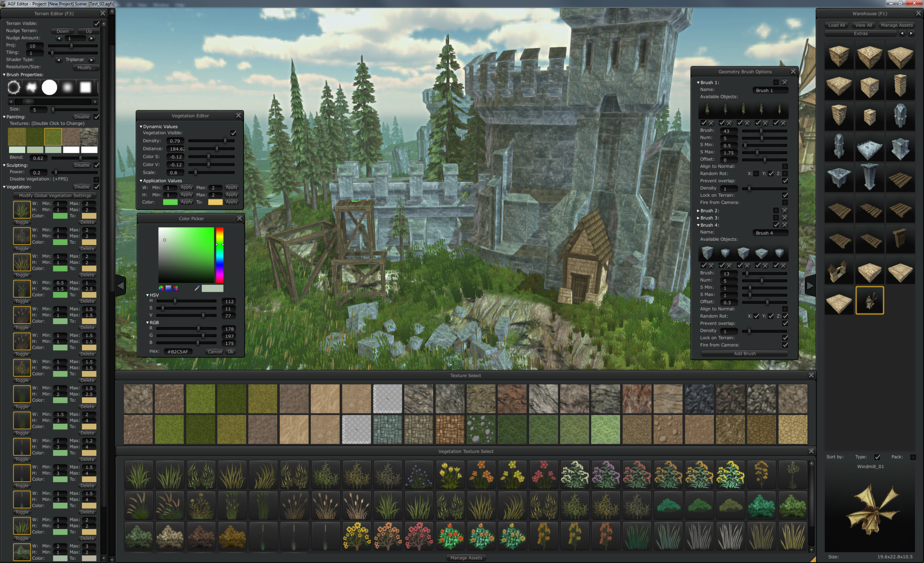The height and width of the screenshot is (563, 924).
Task: Collapse Dynamic Values in Vegetation Editor
Action: [142, 126]
